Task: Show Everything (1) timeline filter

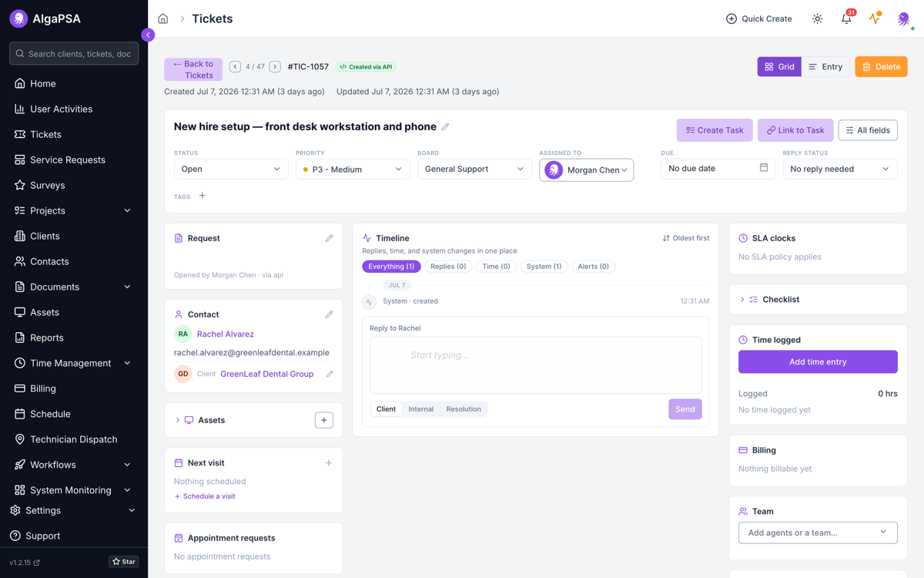Action: pos(391,267)
